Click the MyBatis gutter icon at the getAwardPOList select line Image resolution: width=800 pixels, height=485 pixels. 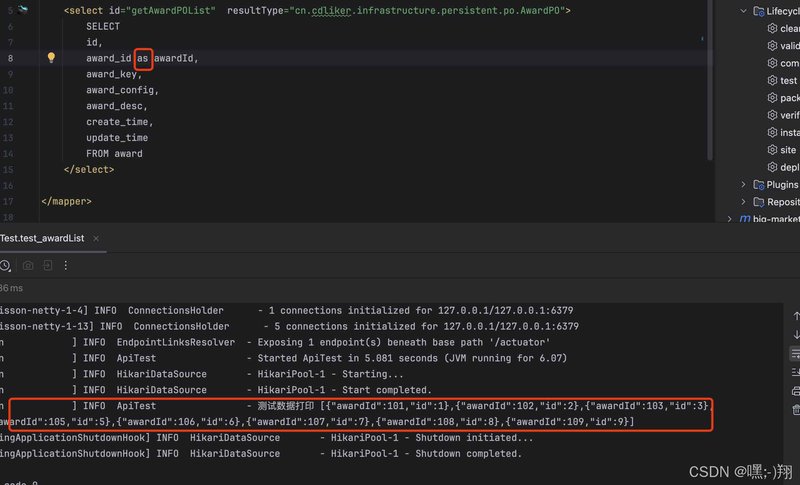pyautogui.click(x=22, y=9)
